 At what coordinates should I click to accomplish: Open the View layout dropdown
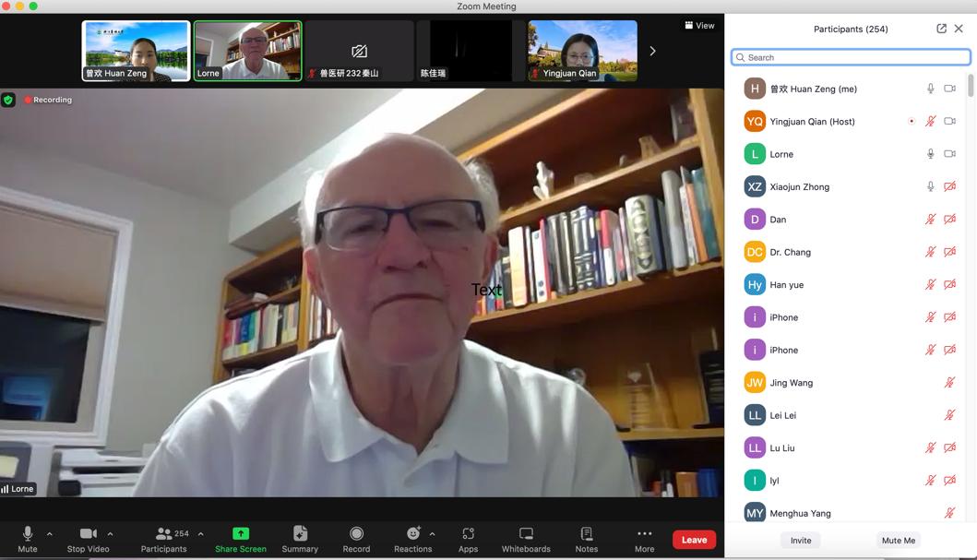[x=699, y=26]
